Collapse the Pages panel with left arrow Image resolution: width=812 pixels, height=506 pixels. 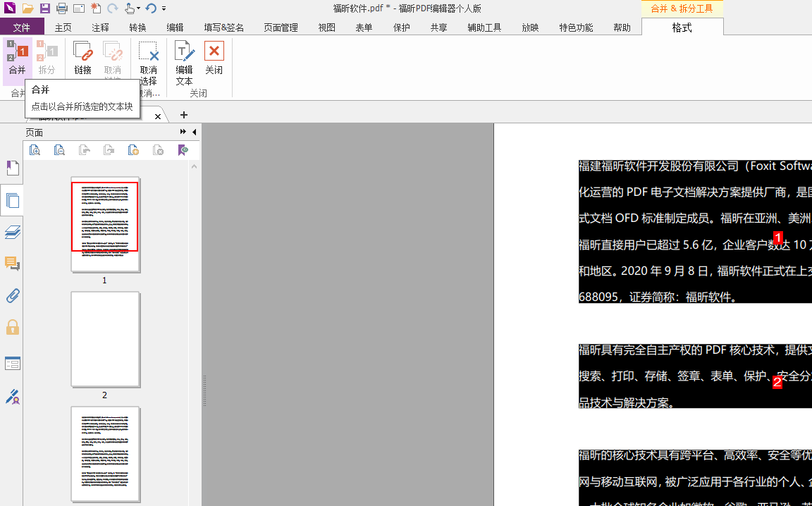[x=194, y=132]
